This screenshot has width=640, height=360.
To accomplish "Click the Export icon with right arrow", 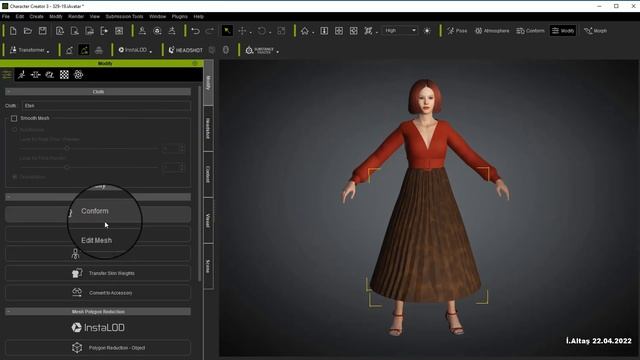I will [x=104, y=31].
